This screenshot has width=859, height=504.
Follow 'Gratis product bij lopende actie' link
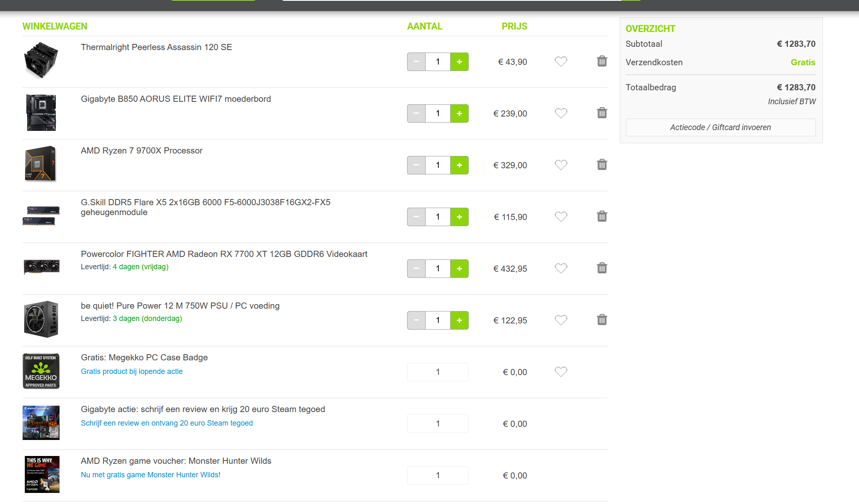(x=132, y=371)
